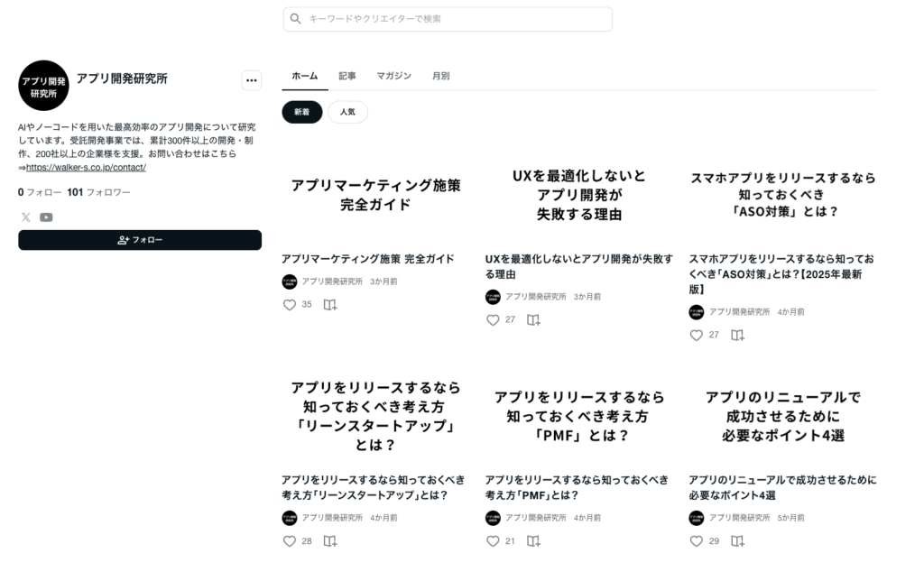Open the walker-s.co.jp contact link
The width and height of the screenshot is (924, 572).
tap(86, 167)
